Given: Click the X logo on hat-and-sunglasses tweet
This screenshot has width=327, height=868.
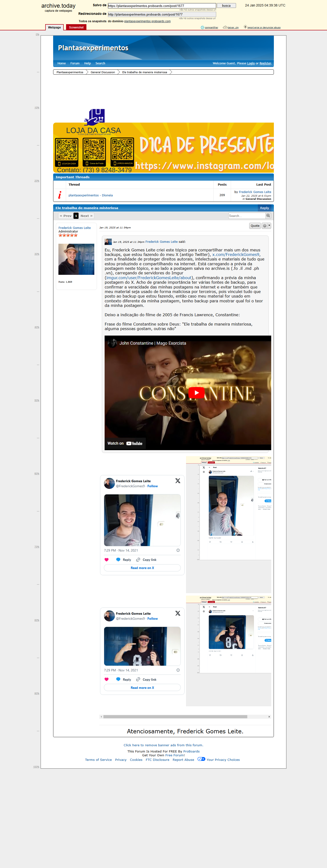Looking at the screenshot, I should 178,613.
